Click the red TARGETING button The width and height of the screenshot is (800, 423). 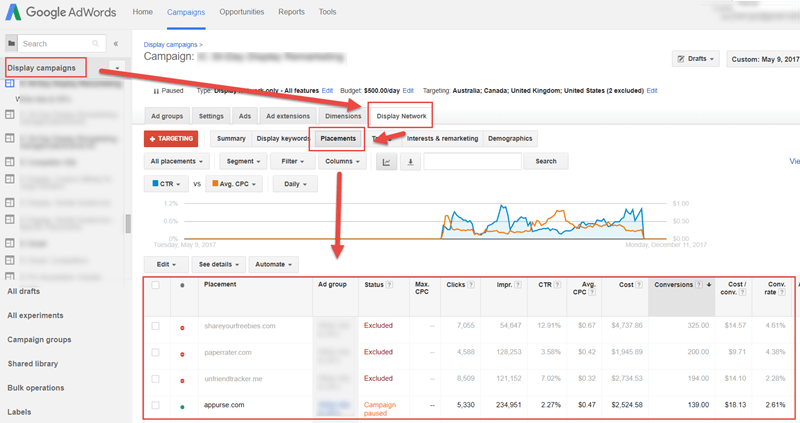click(x=171, y=139)
